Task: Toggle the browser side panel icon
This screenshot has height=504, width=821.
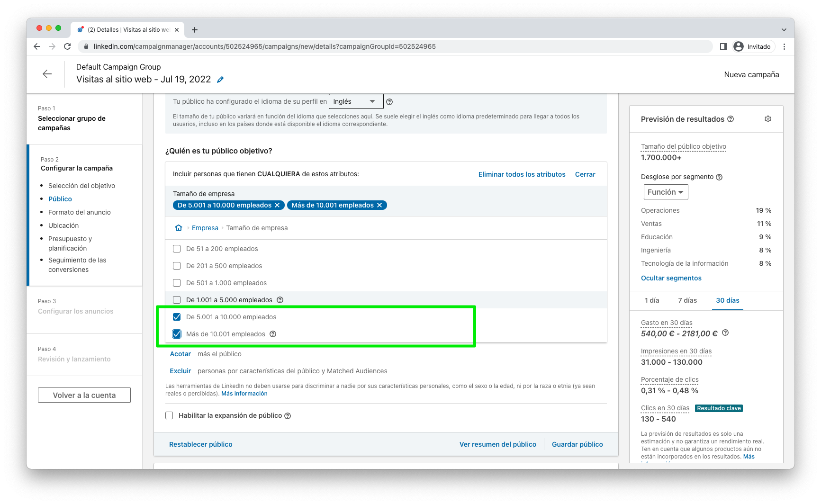Action: point(723,46)
